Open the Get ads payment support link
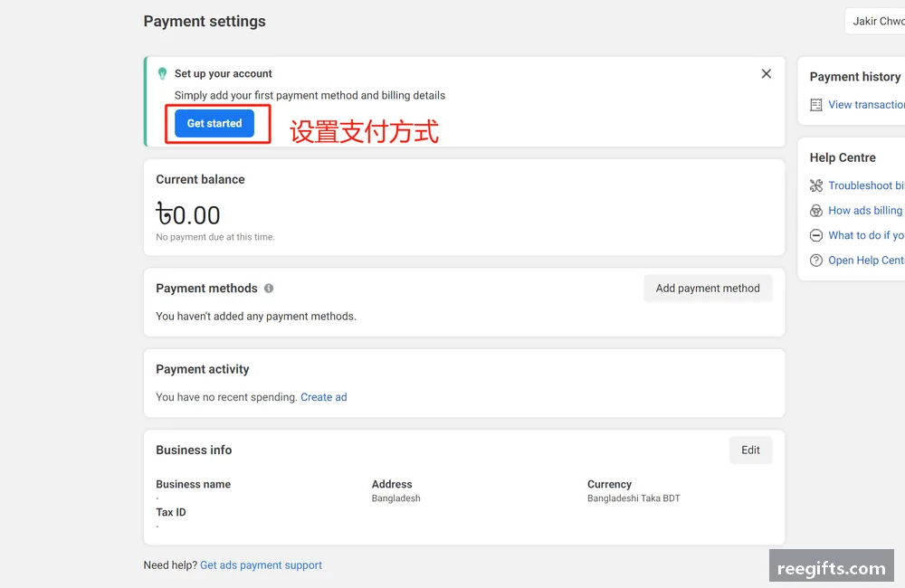Screen dimensions: 905x588 click(x=261, y=565)
